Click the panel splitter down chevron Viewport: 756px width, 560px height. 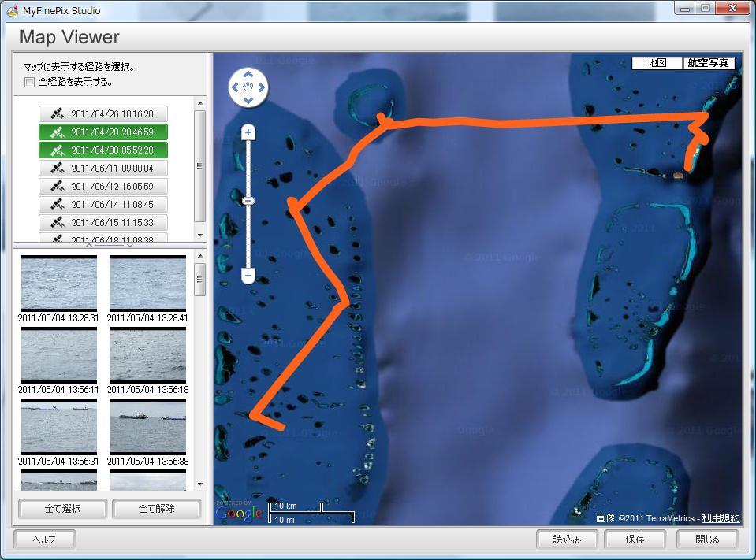pos(130,246)
